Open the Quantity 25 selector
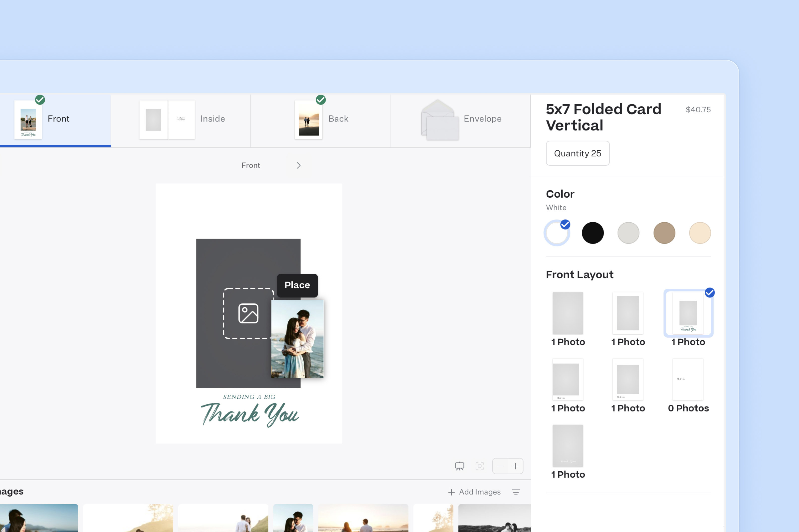This screenshot has height=532, width=799. [x=577, y=153]
